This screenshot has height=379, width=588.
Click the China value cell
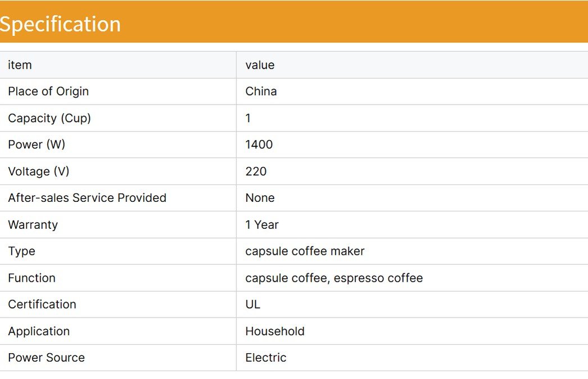coord(261,92)
